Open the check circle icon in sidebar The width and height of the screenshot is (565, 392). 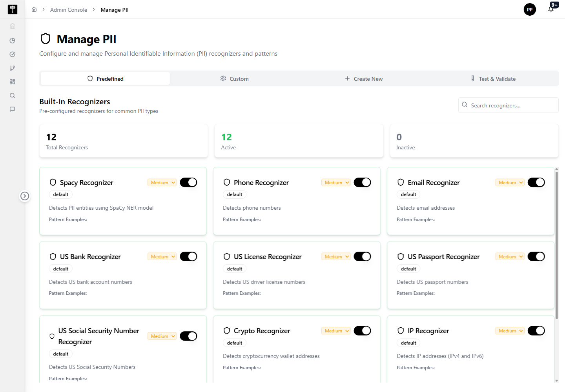pyautogui.click(x=13, y=54)
